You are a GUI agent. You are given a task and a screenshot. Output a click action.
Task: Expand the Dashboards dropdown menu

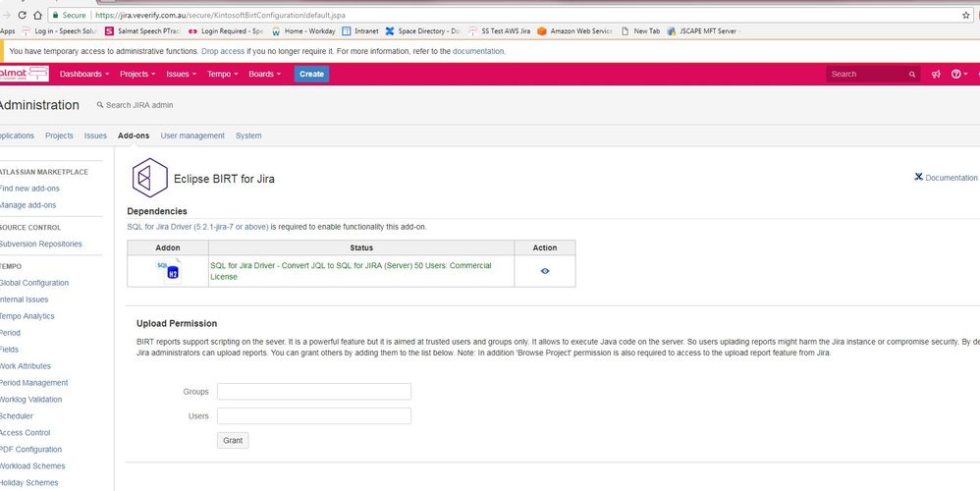[x=84, y=74]
